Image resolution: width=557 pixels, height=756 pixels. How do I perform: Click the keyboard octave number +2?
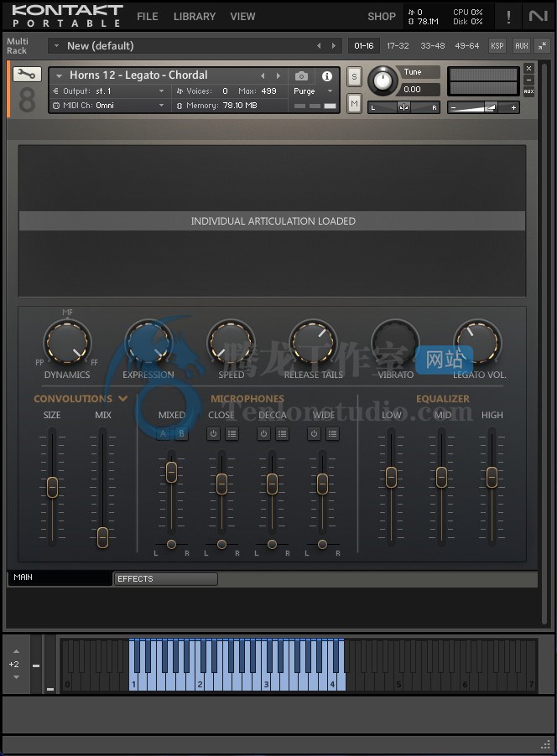pyautogui.click(x=14, y=664)
